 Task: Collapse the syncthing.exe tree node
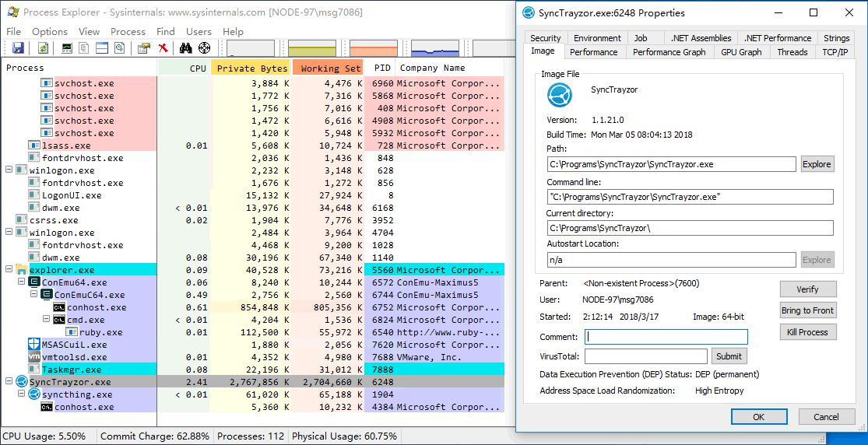(x=22, y=394)
